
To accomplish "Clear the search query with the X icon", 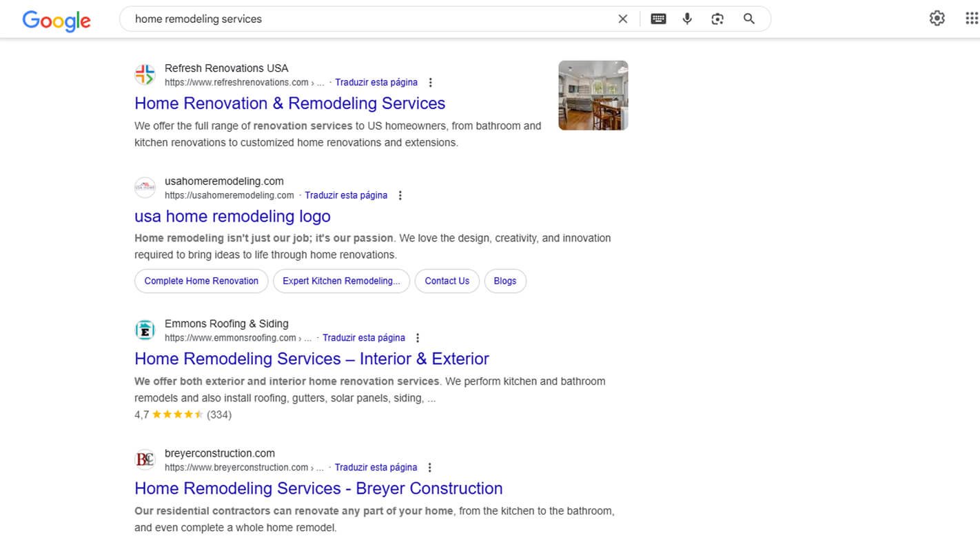I will 623,19.
